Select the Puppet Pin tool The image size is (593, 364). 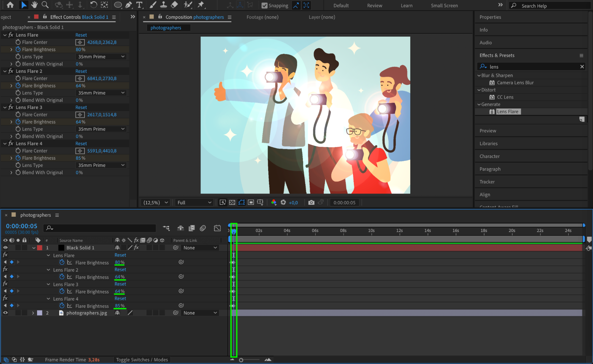point(201,5)
